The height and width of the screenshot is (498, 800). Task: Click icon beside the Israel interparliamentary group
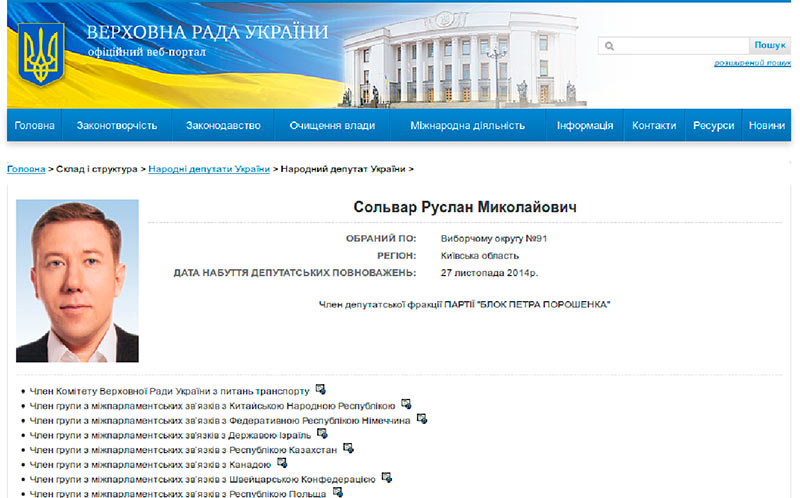[322, 434]
